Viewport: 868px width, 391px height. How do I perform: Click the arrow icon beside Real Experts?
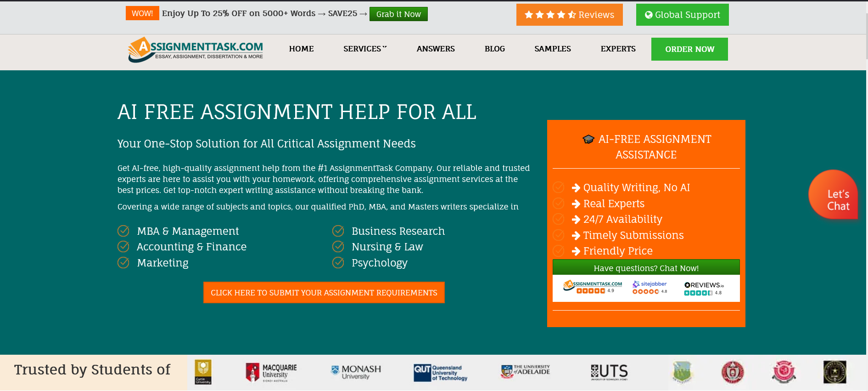[x=576, y=204]
